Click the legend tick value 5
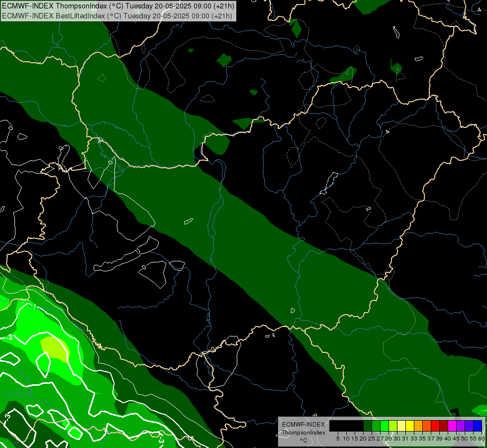The image size is (487, 448). click(x=338, y=439)
